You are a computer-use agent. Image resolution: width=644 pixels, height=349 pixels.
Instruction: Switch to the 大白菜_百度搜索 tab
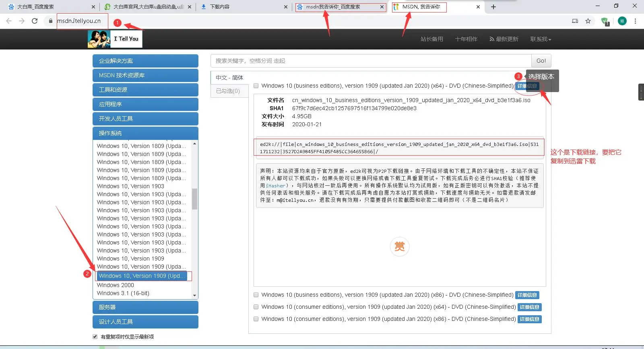[x=50, y=7]
